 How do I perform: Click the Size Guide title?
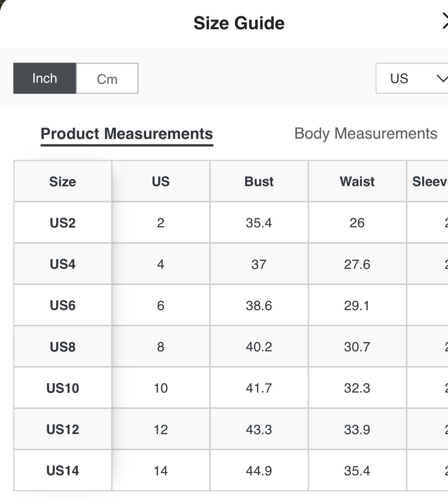click(239, 23)
